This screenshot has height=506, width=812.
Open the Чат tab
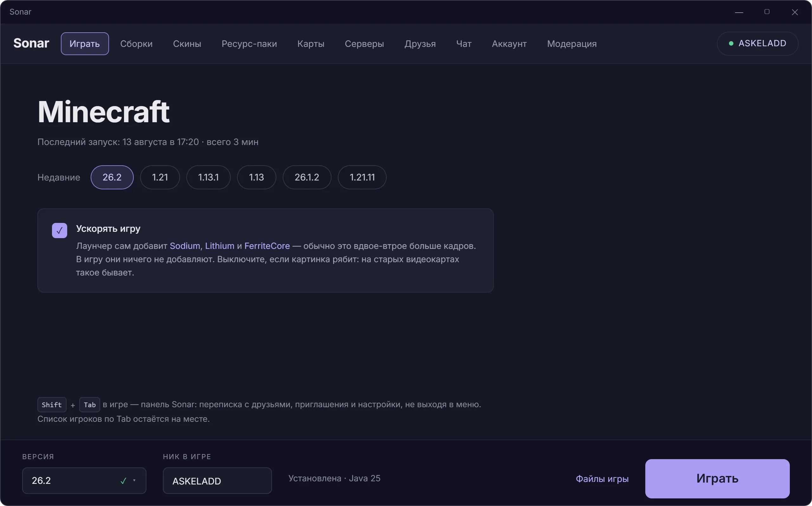[464, 43]
